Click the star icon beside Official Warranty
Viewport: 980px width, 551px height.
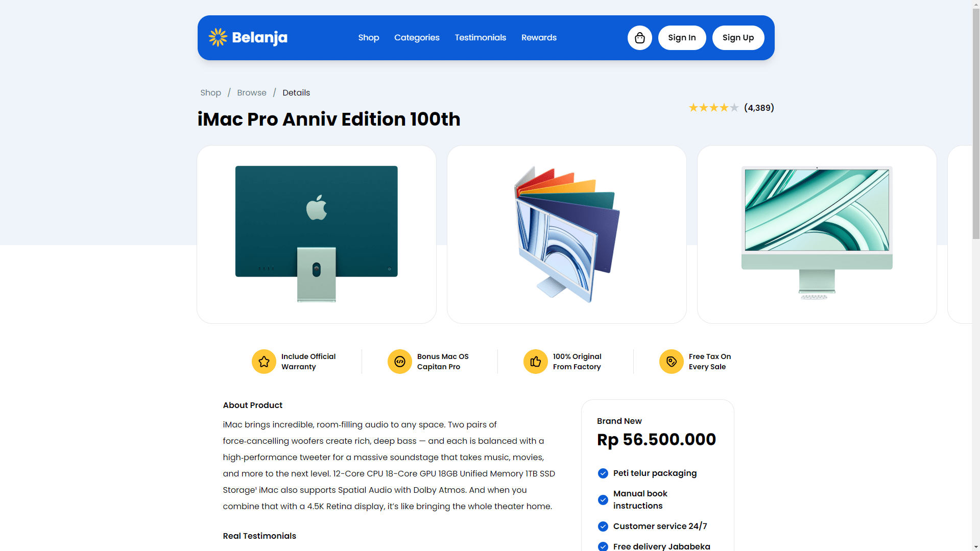coord(264,362)
